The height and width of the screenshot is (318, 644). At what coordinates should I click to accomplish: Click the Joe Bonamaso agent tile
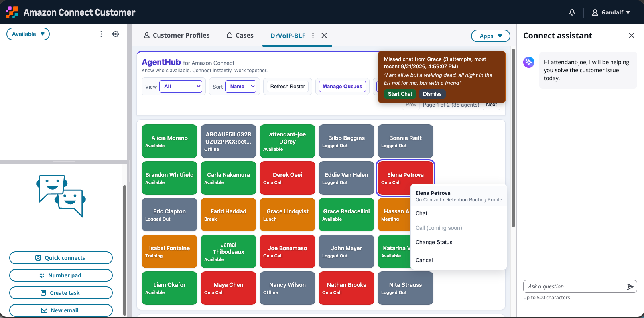288,251
